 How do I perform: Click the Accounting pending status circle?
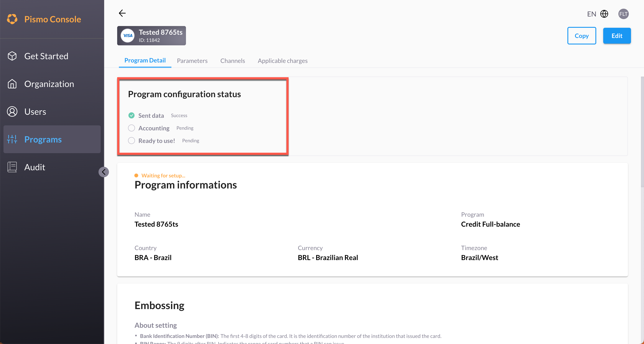click(131, 128)
